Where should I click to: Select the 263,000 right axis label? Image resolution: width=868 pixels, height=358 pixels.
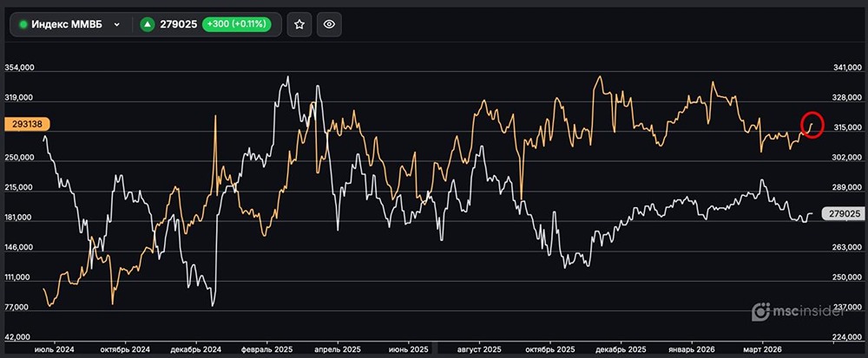pyautogui.click(x=847, y=248)
